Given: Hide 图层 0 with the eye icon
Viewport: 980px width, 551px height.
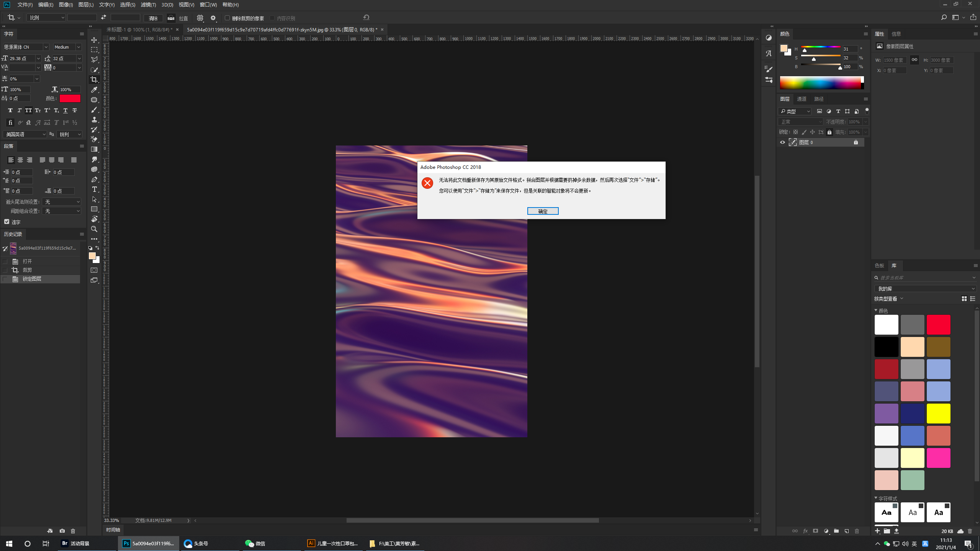Looking at the screenshot, I should point(782,142).
